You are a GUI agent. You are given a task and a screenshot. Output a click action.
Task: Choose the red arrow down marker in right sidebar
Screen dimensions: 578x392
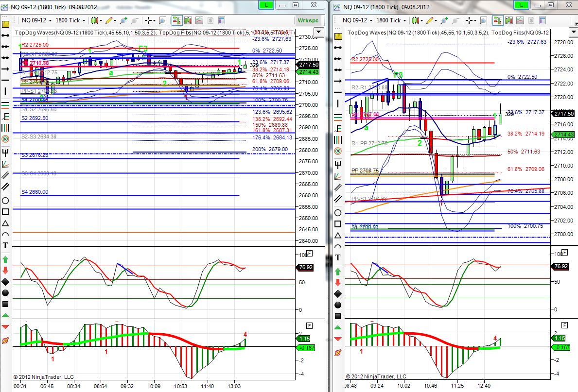338,283
